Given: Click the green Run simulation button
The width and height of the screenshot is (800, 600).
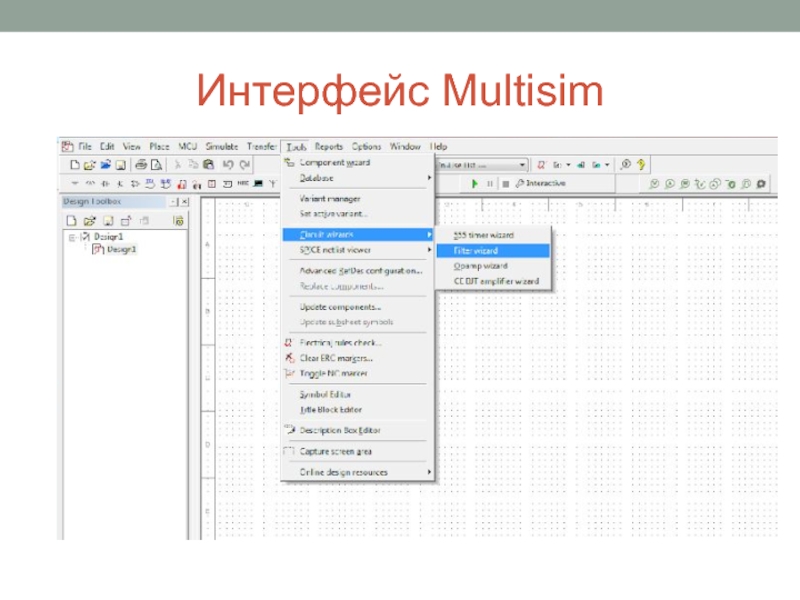Looking at the screenshot, I should (475, 184).
